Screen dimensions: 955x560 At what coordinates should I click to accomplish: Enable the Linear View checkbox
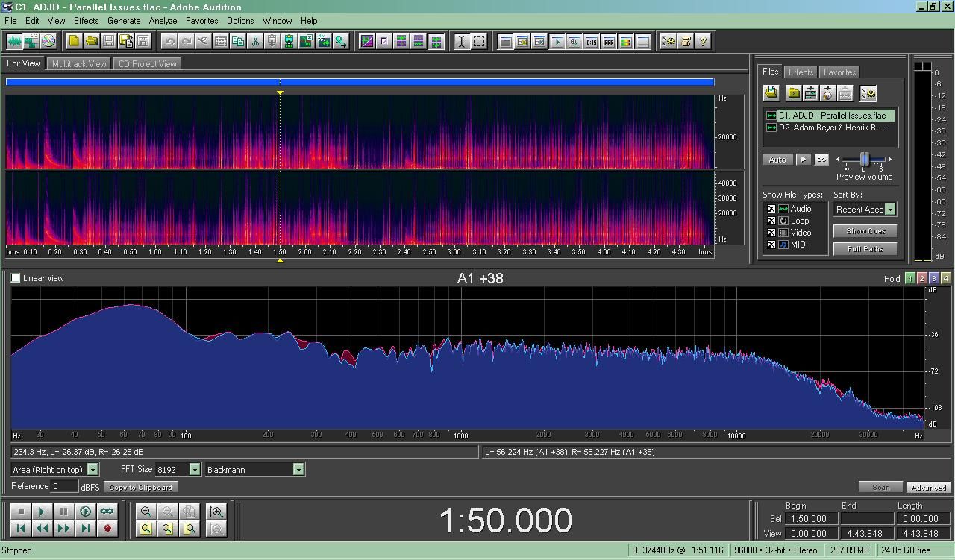pos(16,278)
